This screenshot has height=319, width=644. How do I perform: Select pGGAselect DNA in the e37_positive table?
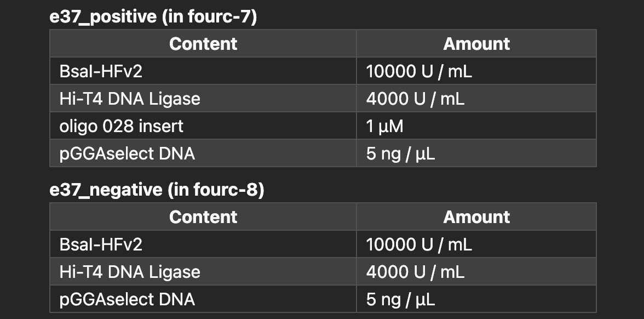(x=127, y=153)
